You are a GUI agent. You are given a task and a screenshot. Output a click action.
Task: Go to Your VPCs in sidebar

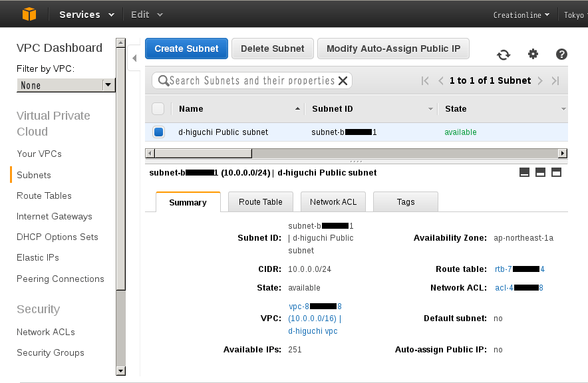pyautogui.click(x=39, y=154)
